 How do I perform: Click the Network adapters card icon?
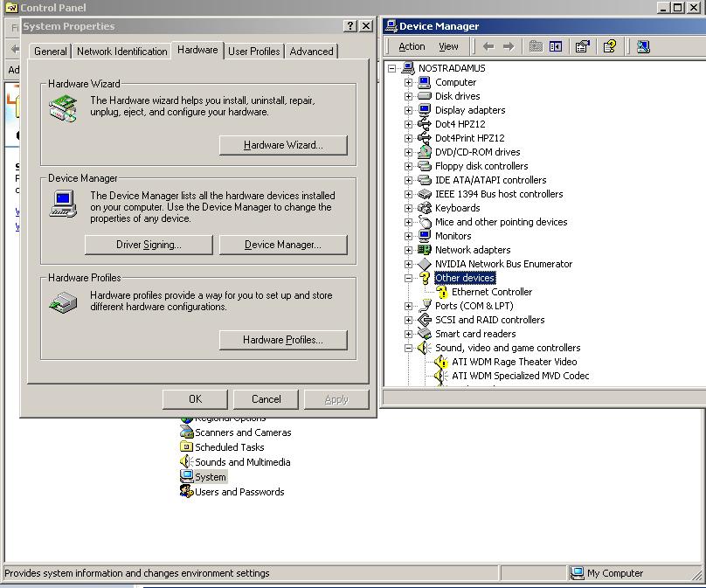coord(424,249)
